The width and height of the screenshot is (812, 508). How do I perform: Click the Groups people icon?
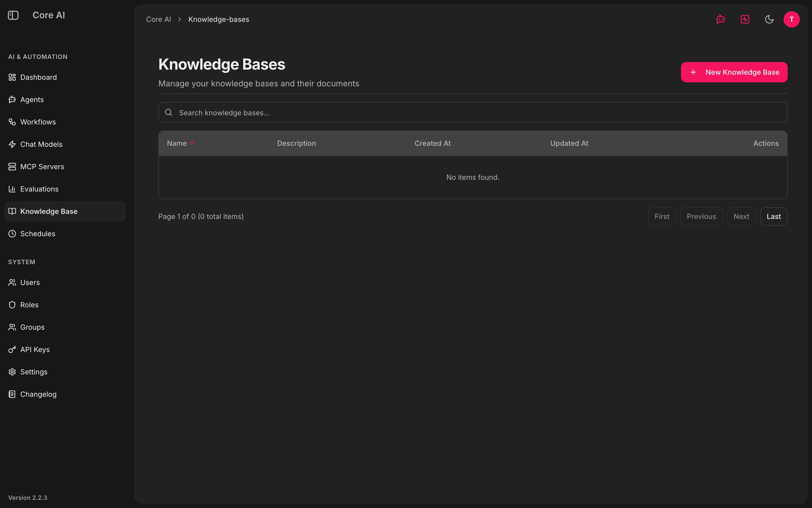point(12,327)
